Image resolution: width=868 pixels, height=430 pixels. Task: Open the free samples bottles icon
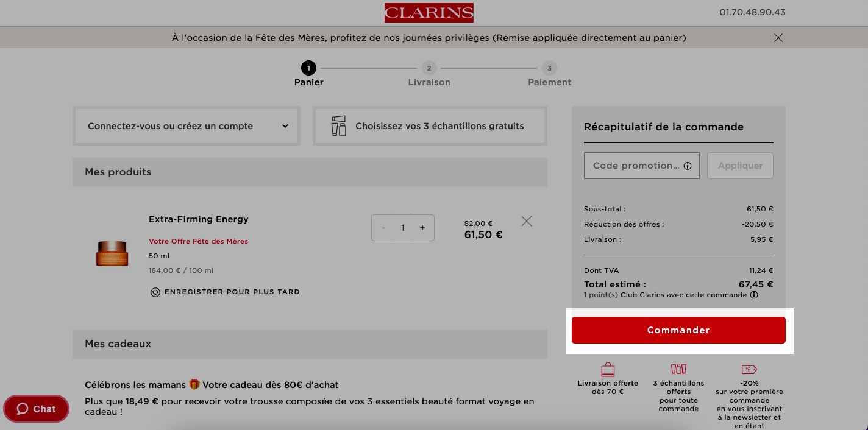tap(339, 126)
